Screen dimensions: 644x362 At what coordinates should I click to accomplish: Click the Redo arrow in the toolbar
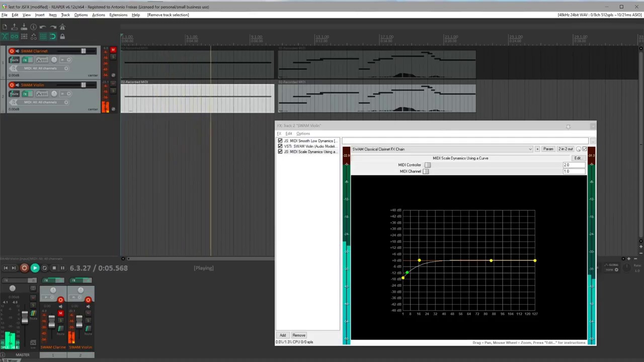pos(52,27)
